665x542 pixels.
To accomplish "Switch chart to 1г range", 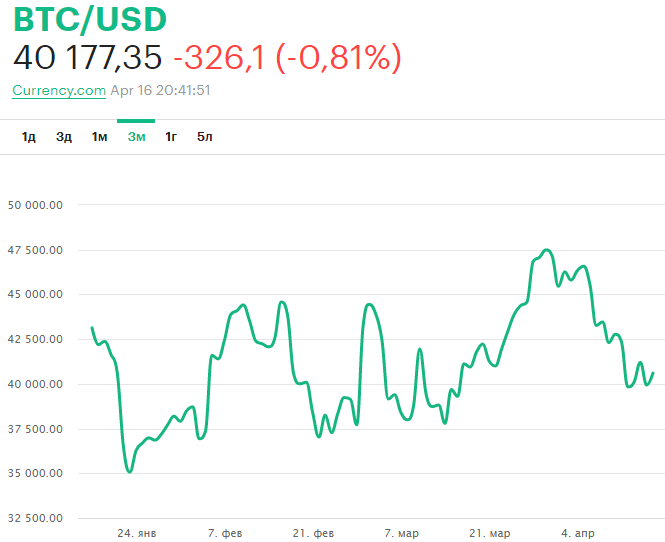I will 171,137.
